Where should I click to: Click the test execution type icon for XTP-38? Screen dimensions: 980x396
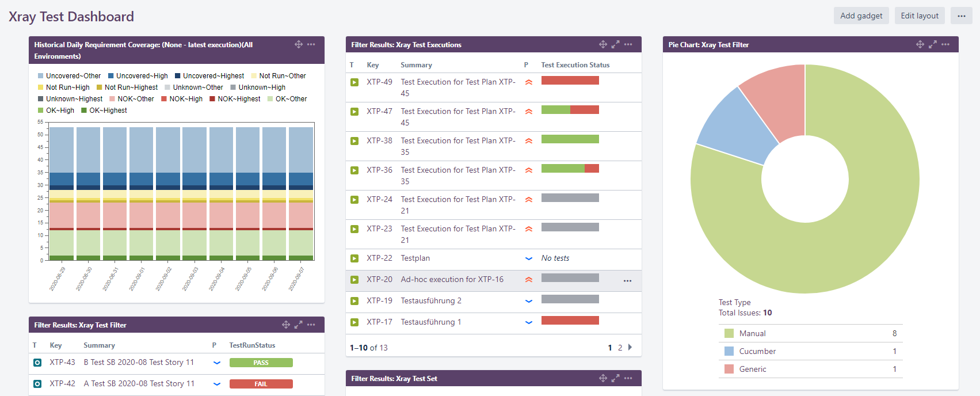click(x=354, y=141)
